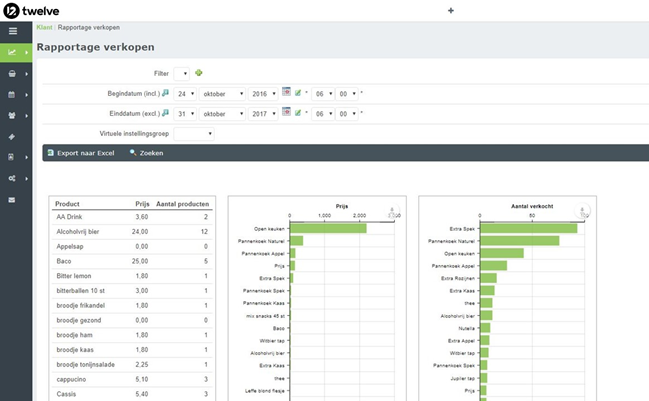
Task: Open the Filter dropdown
Action: point(181,73)
